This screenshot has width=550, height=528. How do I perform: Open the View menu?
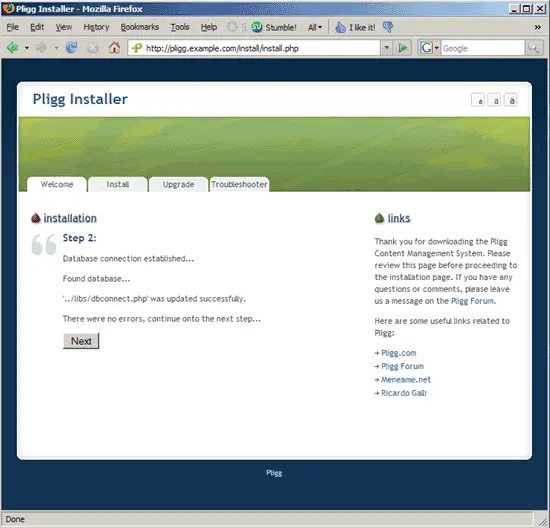(64, 27)
